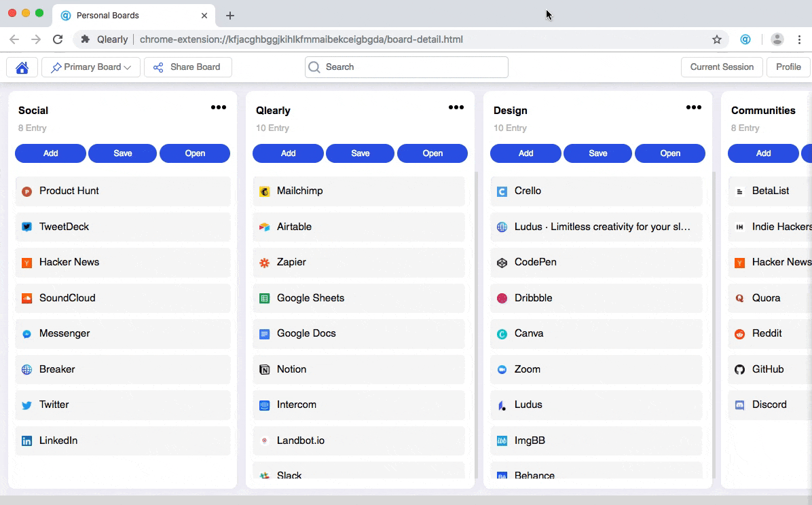Click the Qlearly extension icon in Chrome toolbar
This screenshot has width=812, height=505.
(x=745, y=39)
